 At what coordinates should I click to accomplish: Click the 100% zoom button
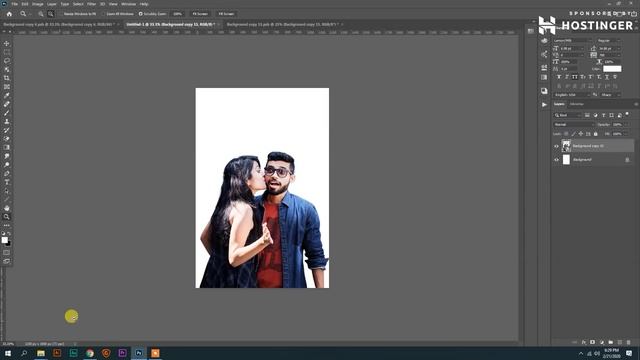pos(177,14)
